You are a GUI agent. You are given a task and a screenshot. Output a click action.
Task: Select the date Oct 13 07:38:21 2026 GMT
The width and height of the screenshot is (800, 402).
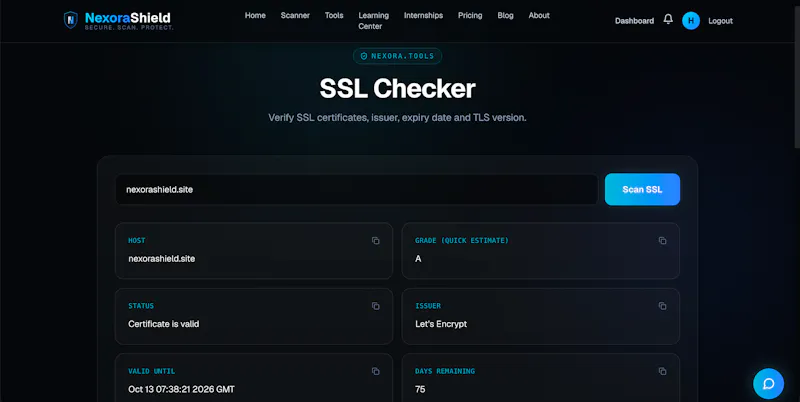pos(182,389)
